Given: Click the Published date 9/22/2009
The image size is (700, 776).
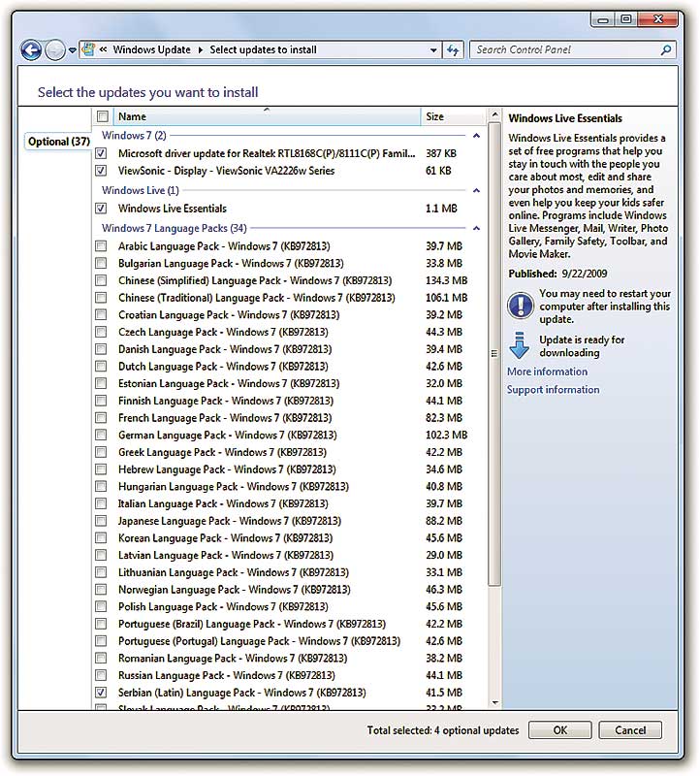Looking at the screenshot, I should pyautogui.click(x=585, y=275).
